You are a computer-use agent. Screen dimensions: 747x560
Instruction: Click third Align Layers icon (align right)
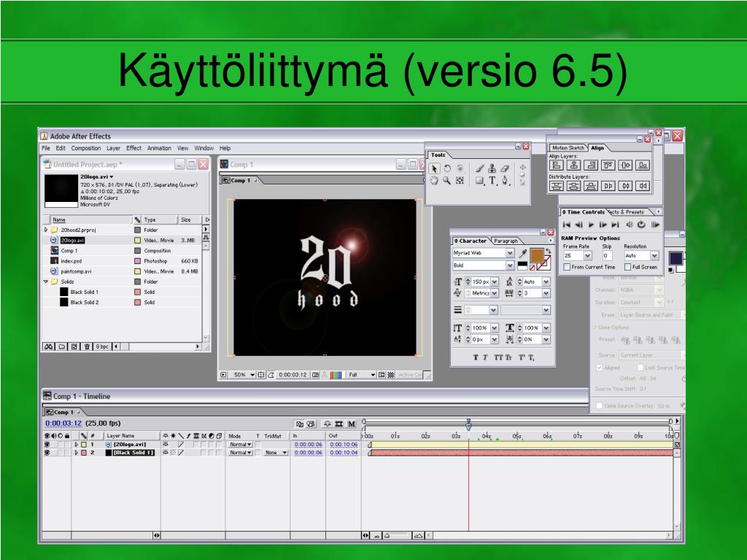pos(591,166)
